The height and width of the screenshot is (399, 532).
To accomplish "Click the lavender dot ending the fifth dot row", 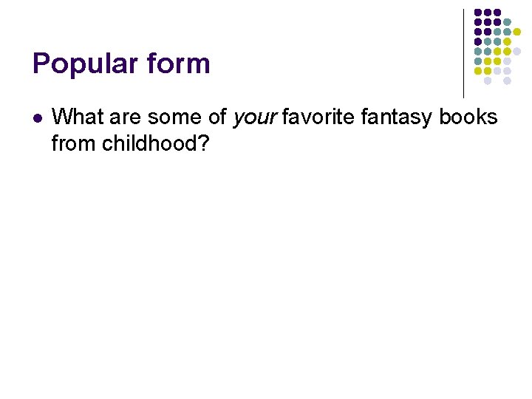I will coord(516,52).
